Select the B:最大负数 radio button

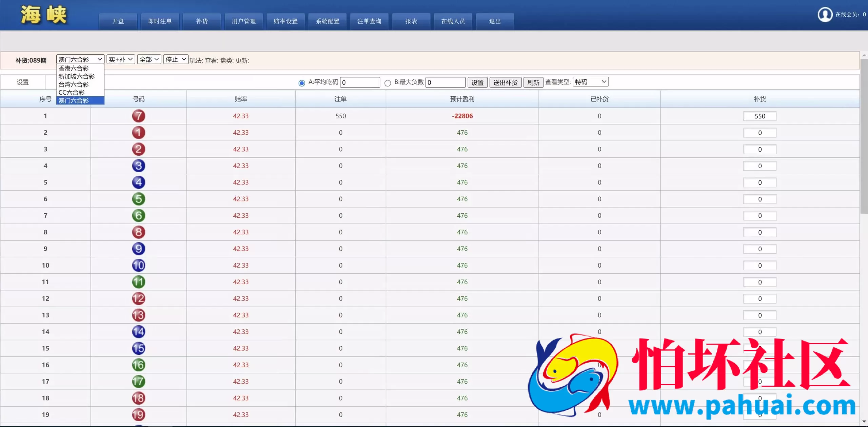coord(388,83)
